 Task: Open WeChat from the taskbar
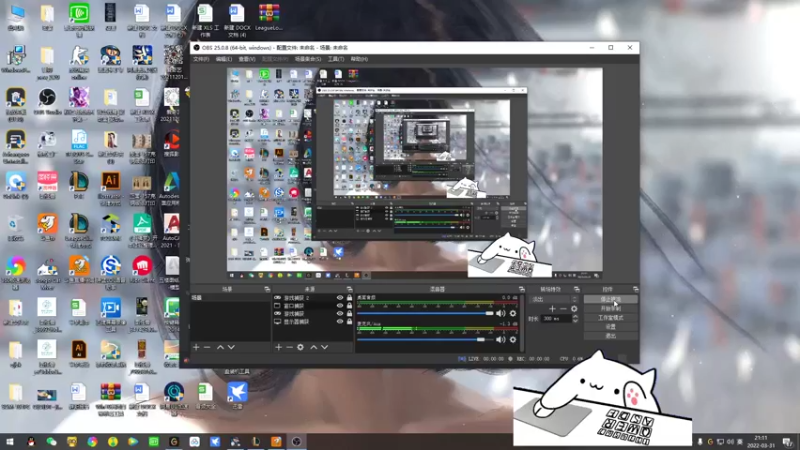coord(52,442)
